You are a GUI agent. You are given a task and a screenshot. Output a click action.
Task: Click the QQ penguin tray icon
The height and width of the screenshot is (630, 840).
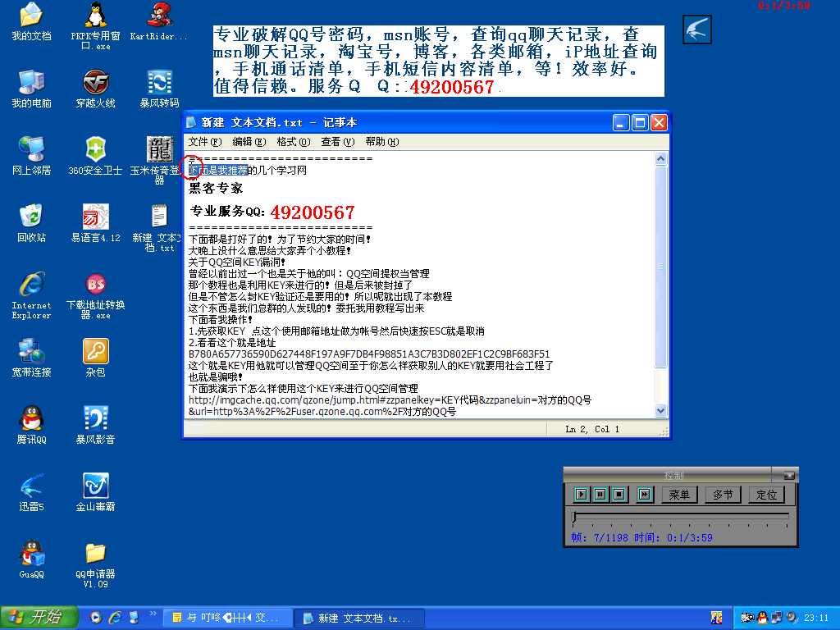tap(762, 618)
